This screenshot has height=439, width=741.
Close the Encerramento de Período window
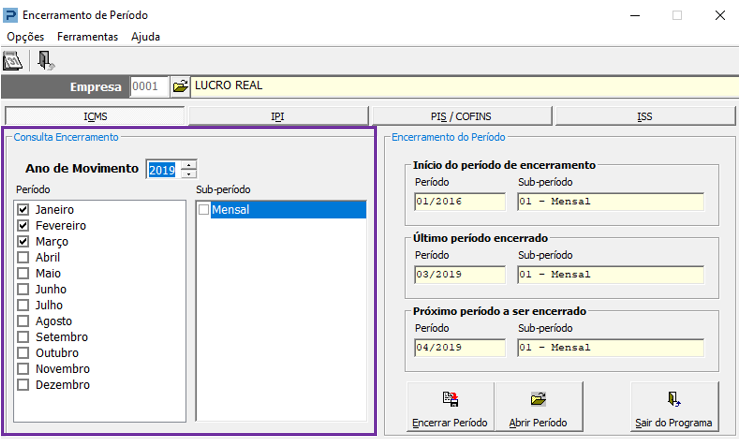[720, 16]
